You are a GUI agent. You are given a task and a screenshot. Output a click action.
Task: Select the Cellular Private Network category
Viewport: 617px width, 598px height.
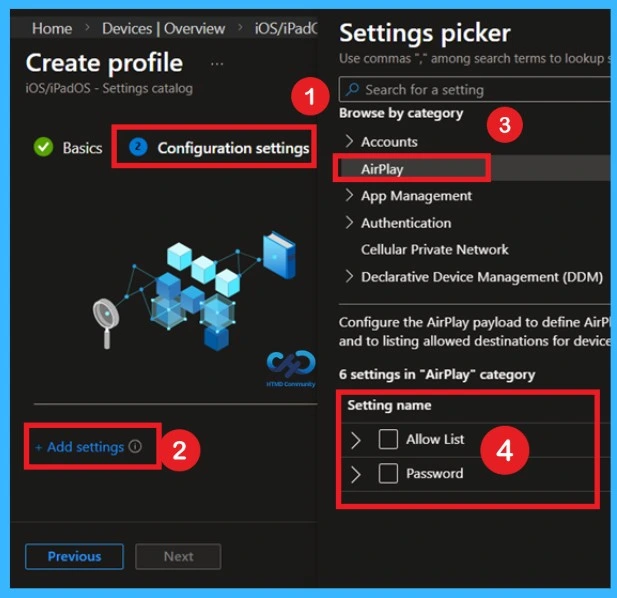[x=435, y=249]
